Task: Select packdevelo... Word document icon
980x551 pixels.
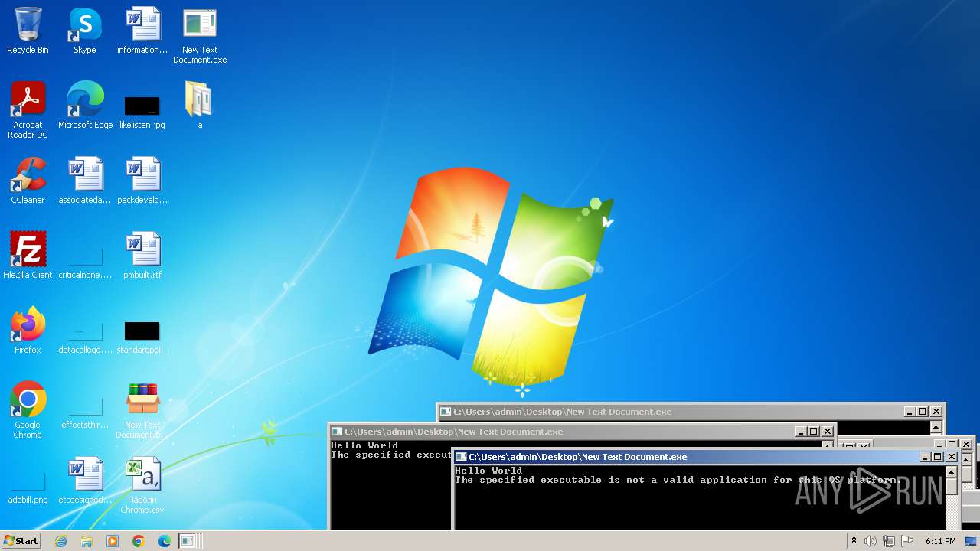Action: [x=142, y=181]
